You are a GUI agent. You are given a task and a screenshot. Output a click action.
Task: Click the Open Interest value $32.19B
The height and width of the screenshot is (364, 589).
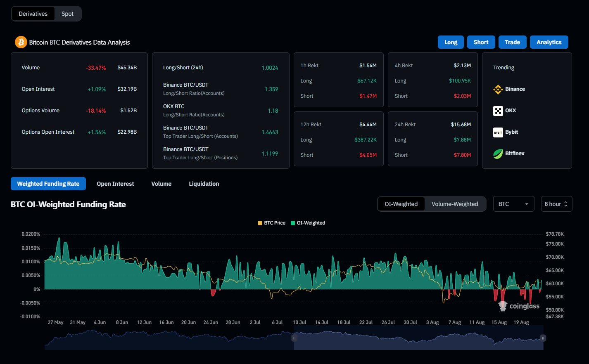tap(127, 89)
